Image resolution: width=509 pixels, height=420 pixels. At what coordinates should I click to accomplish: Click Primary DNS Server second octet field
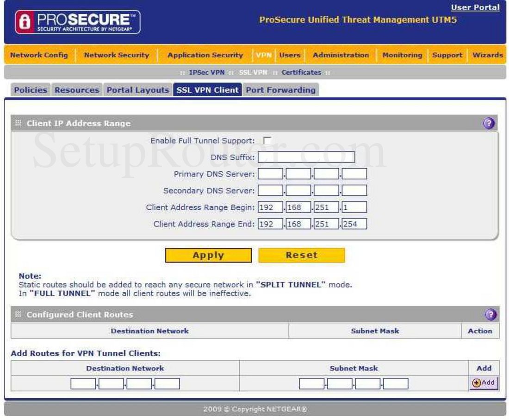(298, 174)
